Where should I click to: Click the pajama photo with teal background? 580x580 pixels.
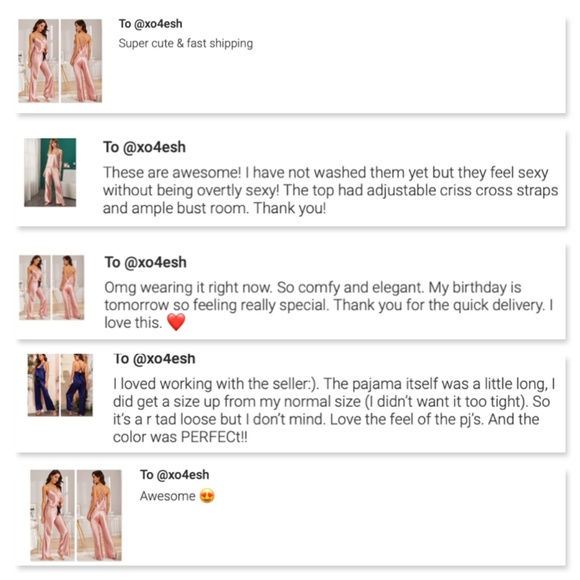pos(50,172)
